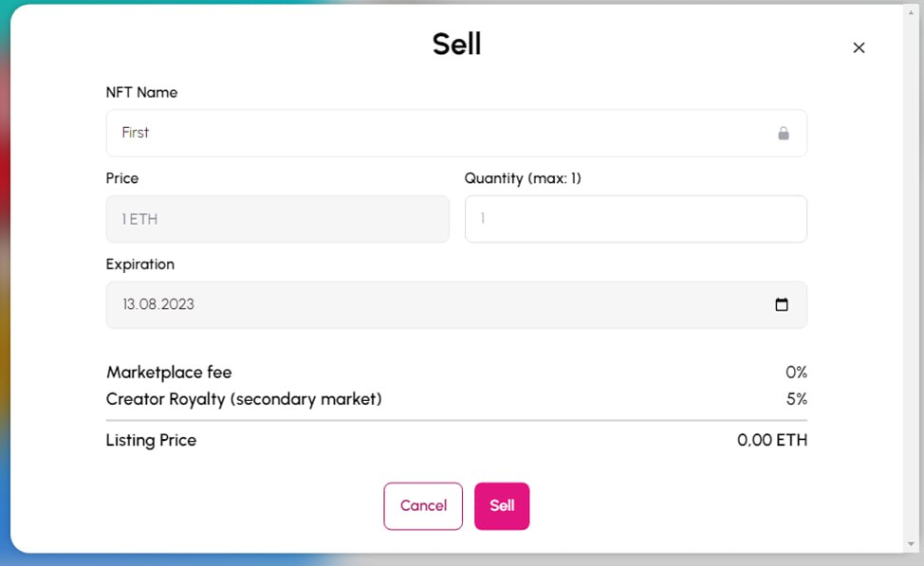The height and width of the screenshot is (566, 924).
Task: Click the Creator Royalty (secondary market) label
Action: coord(244,399)
